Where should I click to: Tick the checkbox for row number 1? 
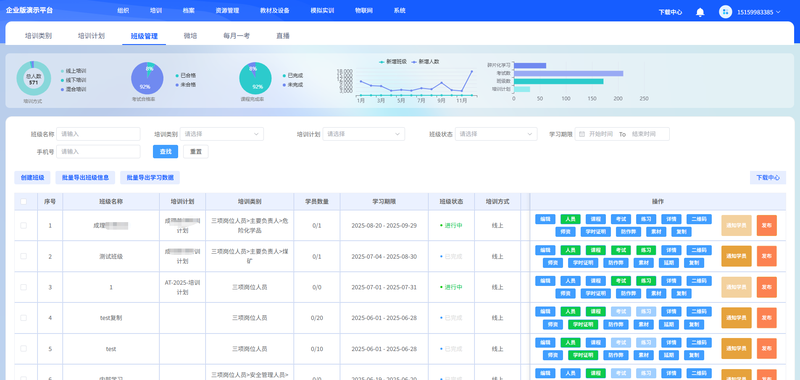(x=23, y=225)
